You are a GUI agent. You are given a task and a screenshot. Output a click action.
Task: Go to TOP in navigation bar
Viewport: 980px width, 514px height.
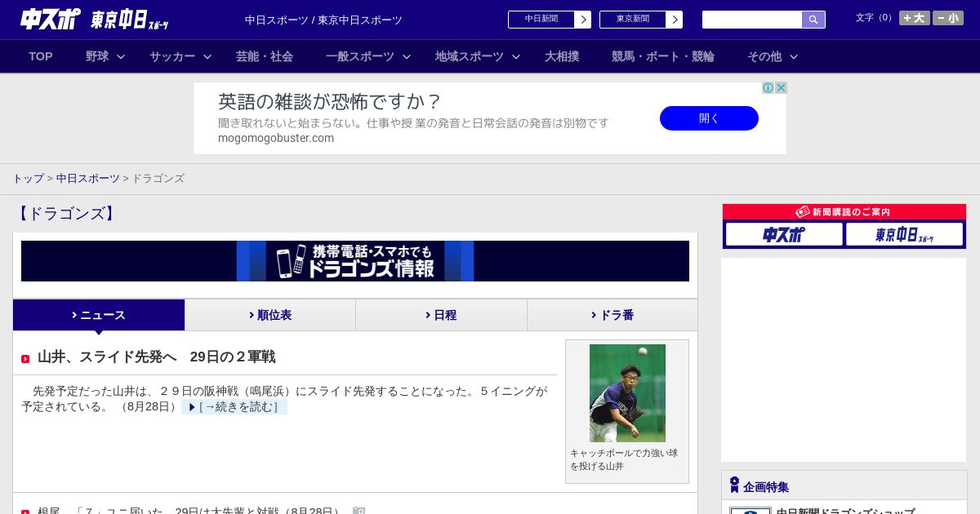tap(41, 56)
